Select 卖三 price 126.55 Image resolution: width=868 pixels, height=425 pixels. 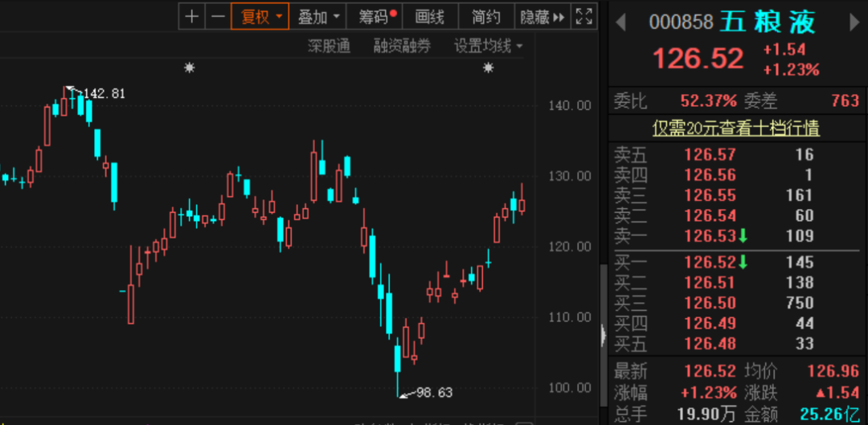point(710,195)
